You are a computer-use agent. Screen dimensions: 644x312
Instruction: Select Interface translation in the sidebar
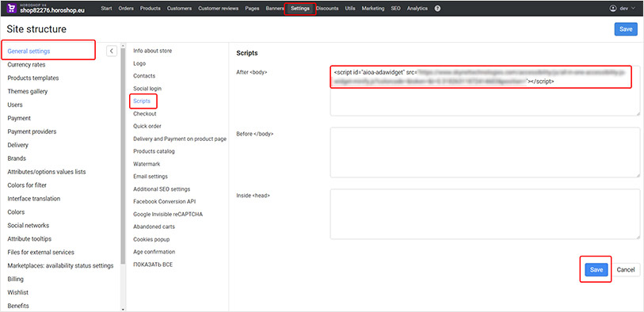pos(34,199)
